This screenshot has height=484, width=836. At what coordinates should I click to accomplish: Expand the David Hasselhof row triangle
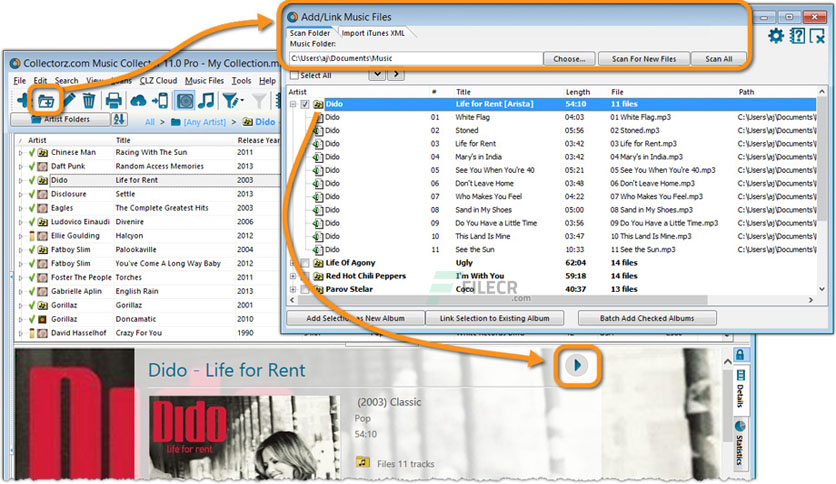point(20,333)
